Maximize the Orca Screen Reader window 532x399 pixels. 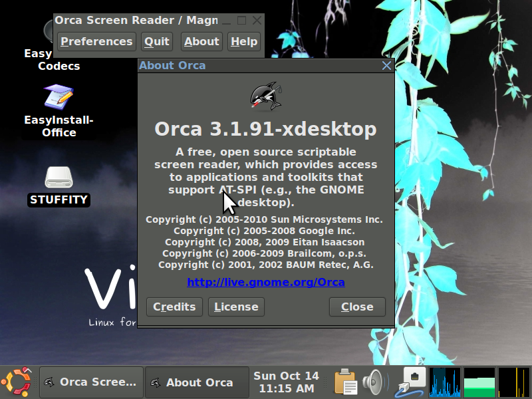pyautogui.click(x=241, y=21)
